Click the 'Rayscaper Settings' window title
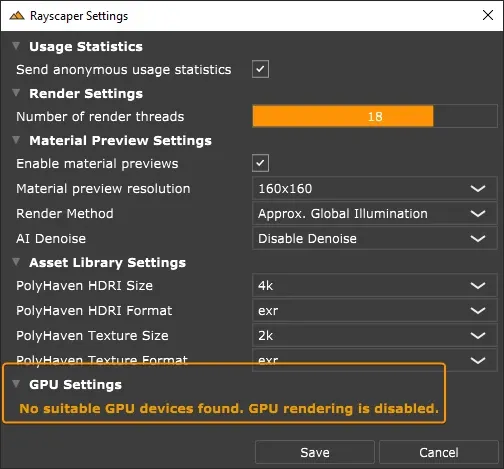The width and height of the screenshot is (504, 469). [x=79, y=16]
